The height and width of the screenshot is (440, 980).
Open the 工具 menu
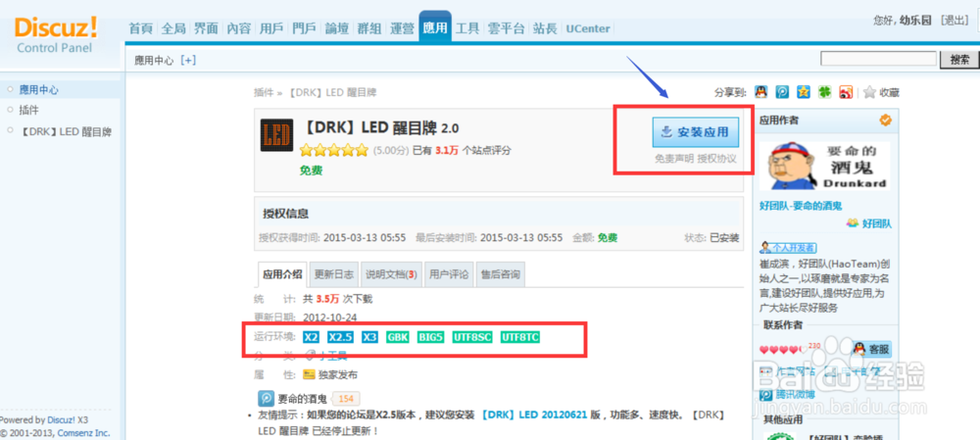[467, 28]
